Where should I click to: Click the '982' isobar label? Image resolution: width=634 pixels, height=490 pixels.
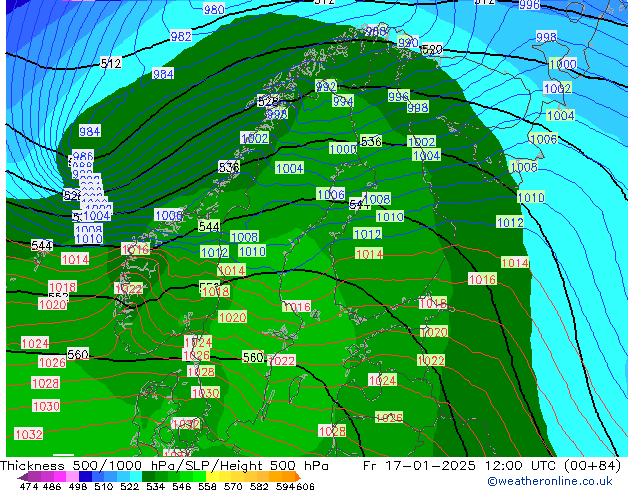[181, 36]
